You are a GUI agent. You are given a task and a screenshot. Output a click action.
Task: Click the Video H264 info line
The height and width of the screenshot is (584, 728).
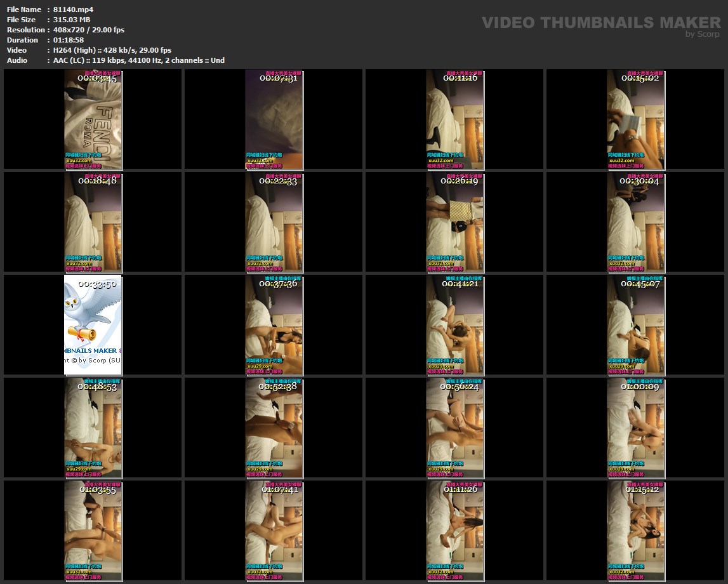(112, 50)
